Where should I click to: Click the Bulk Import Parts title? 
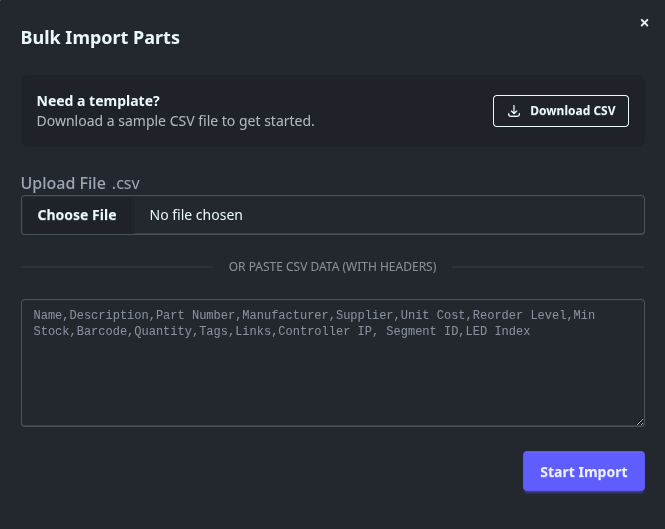pos(100,38)
